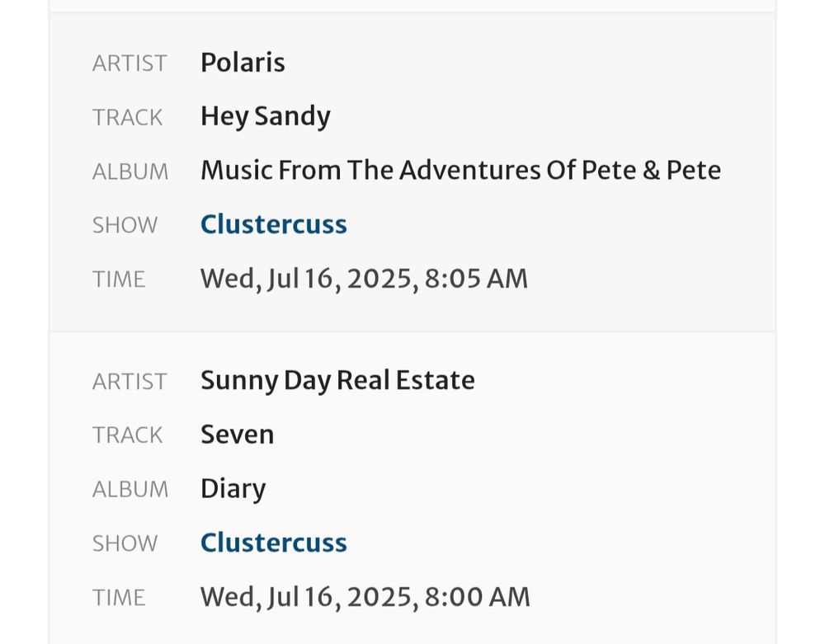Image resolution: width=825 pixels, height=644 pixels.
Task: Click the TIME label in the first entry
Action: [x=119, y=280]
